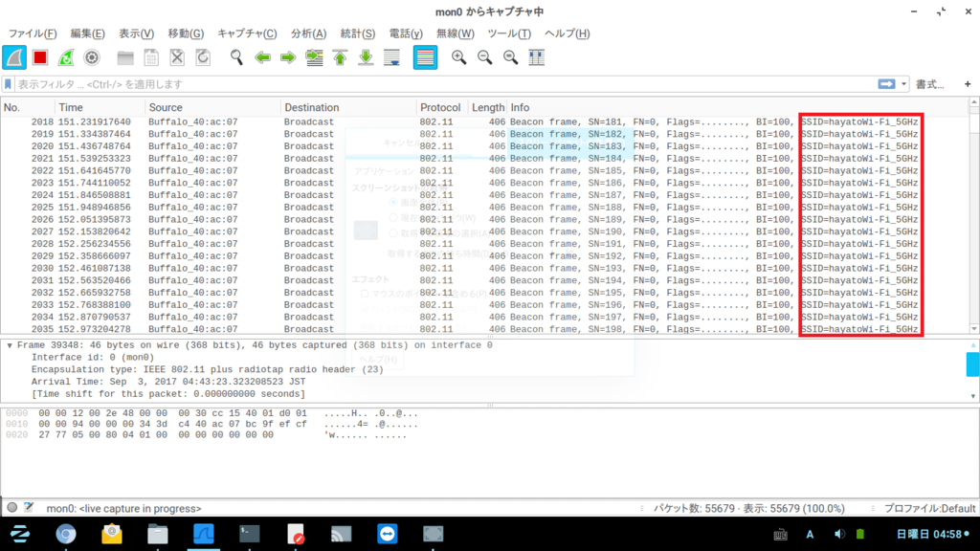Toggle packet list colorization
The height and width of the screenshot is (551, 980).
click(x=425, y=57)
